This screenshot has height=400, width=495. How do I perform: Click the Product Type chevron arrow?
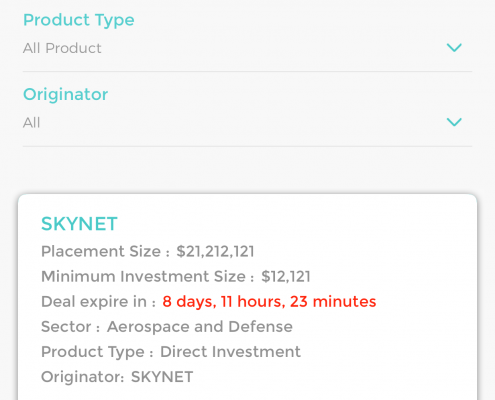[454, 48]
